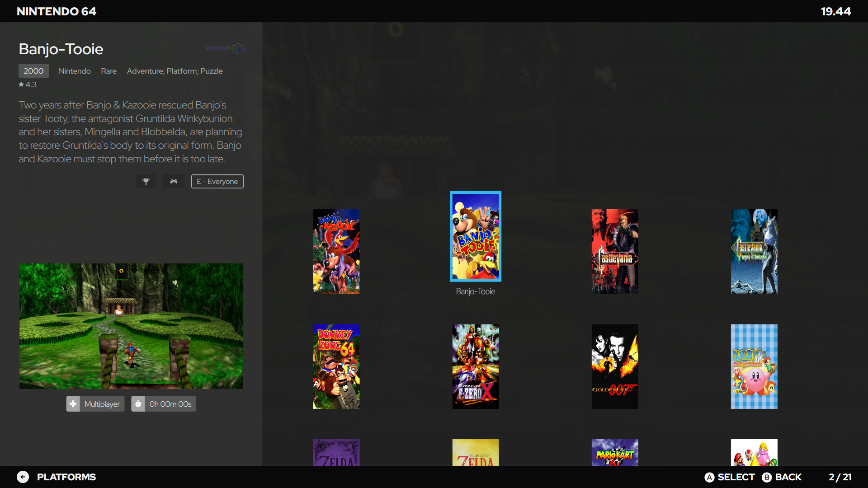Click the Nintendo publisher label
Screen dimensions: 868x488
coord(75,71)
